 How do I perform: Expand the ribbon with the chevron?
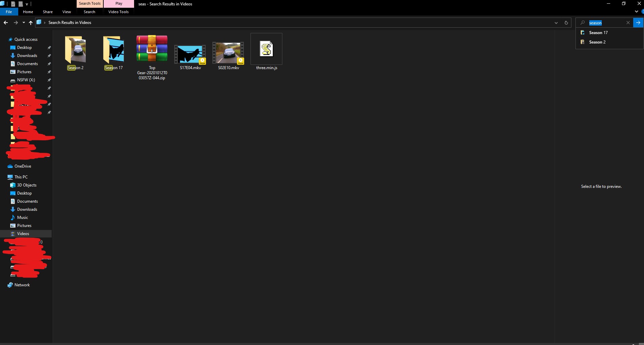[x=637, y=11]
